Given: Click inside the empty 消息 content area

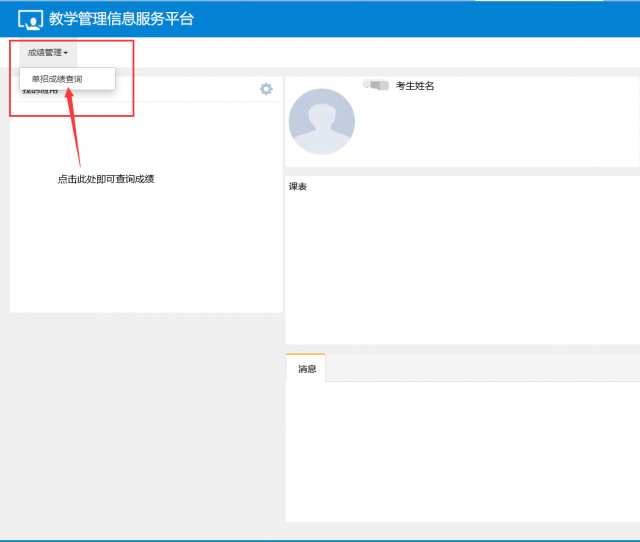Looking at the screenshot, I should 460,450.
